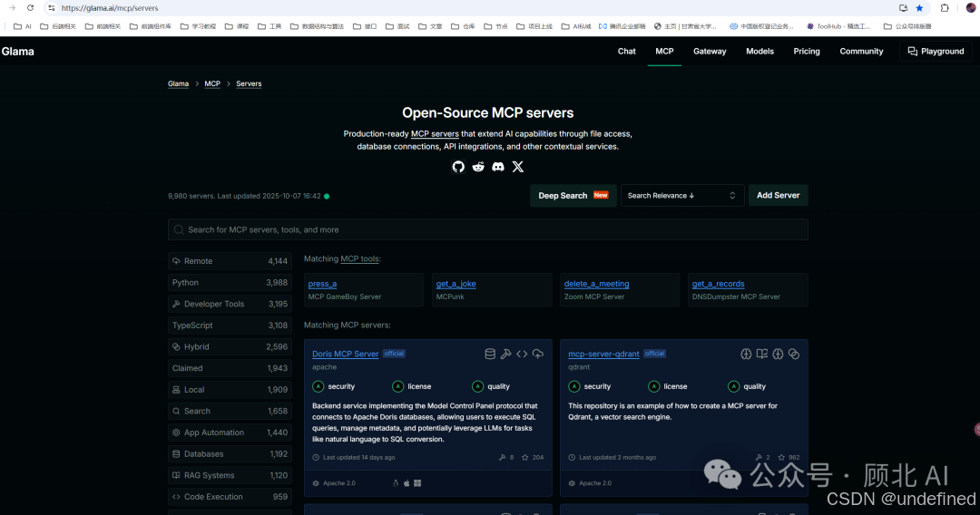Filter servers by Developer Tools
The width and height of the screenshot is (980, 515).
[230, 304]
